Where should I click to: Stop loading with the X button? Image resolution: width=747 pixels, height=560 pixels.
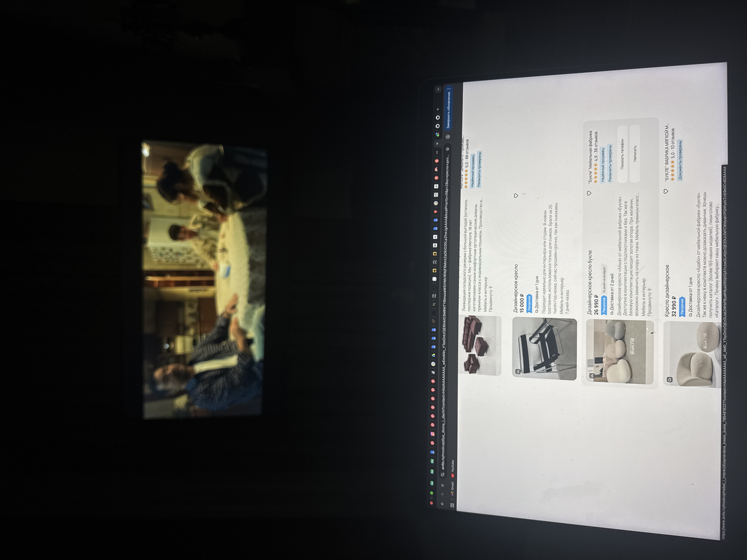tap(443, 485)
